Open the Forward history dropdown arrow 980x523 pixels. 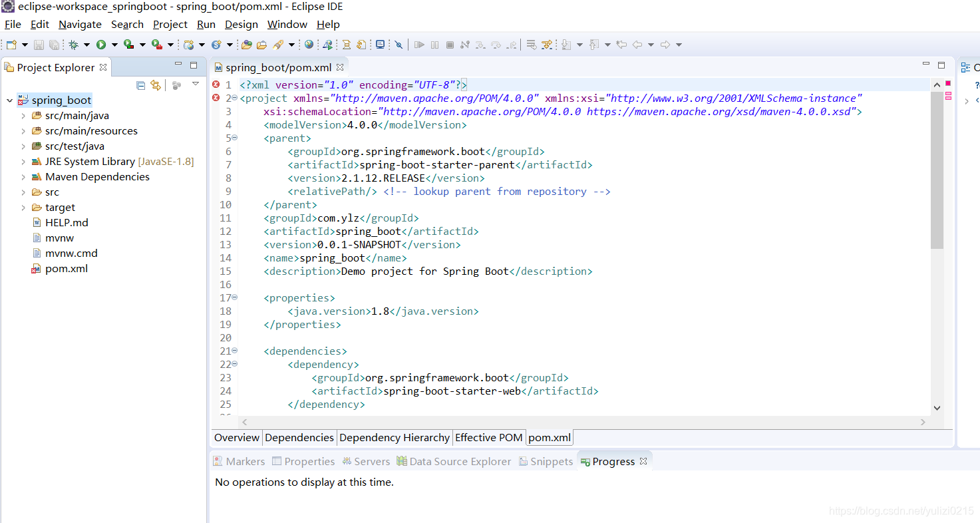click(679, 45)
